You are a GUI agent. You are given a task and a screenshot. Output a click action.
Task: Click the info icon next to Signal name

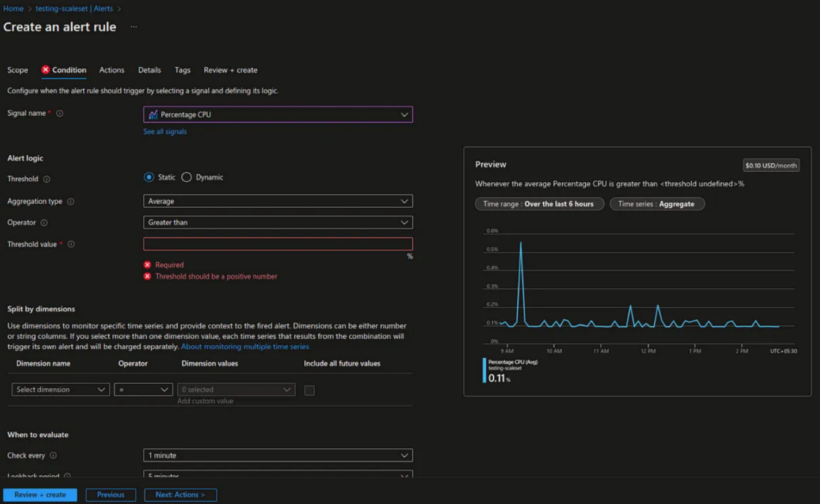(x=60, y=113)
